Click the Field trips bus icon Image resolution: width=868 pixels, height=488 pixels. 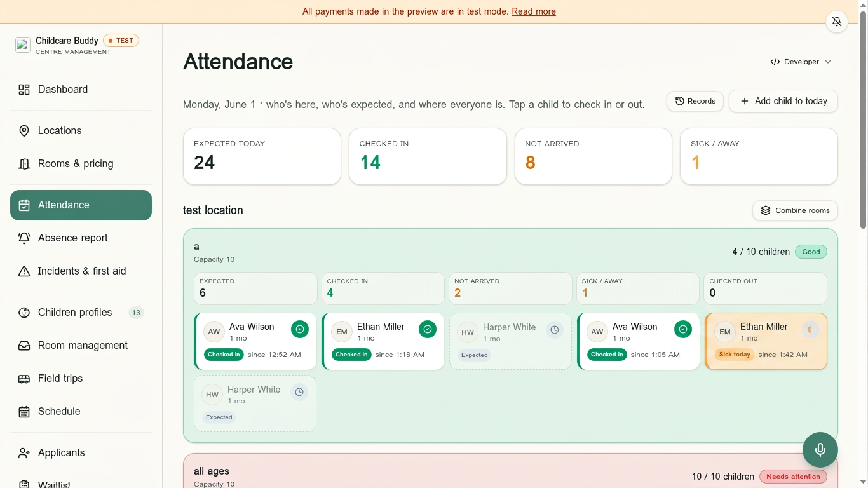[24, 379]
